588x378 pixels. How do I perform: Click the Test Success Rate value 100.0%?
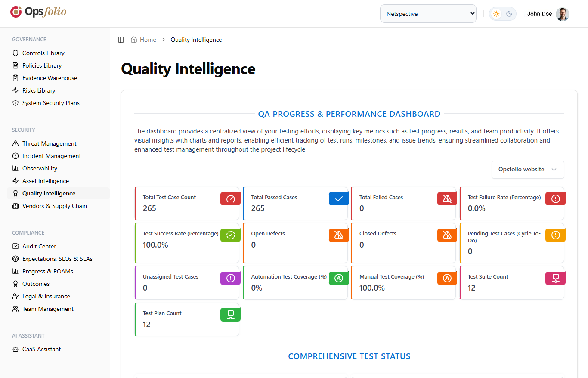(155, 245)
